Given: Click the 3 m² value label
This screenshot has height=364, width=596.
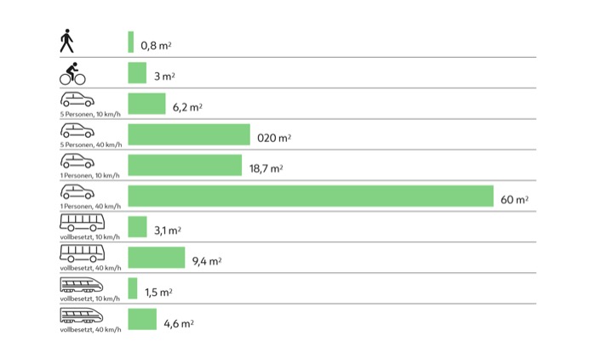Looking at the screenshot, I should pyautogui.click(x=164, y=77).
